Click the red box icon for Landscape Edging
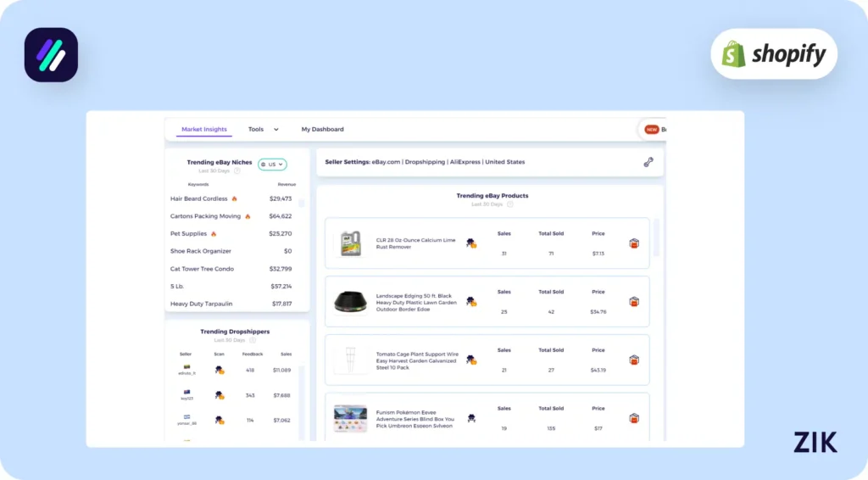 coord(634,302)
